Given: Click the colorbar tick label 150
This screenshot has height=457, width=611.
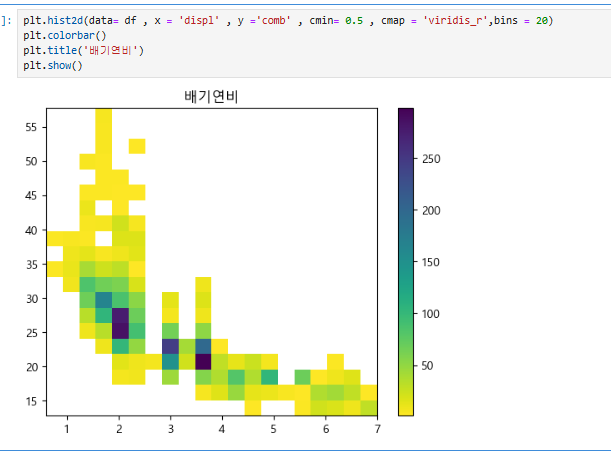Looking at the screenshot, I should click(431, 262).
